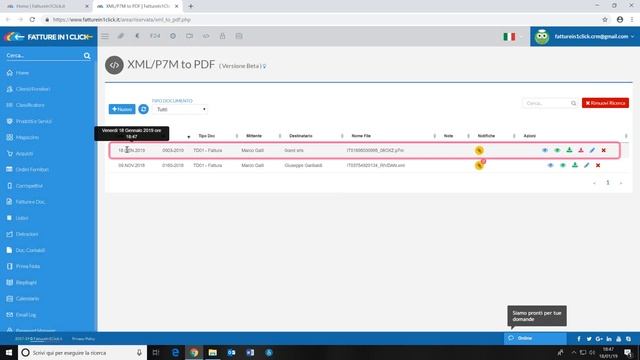This screenshot has height=360, width=640.
Task: Open the Tipo Documento dropdown
Action: [180, 109]
